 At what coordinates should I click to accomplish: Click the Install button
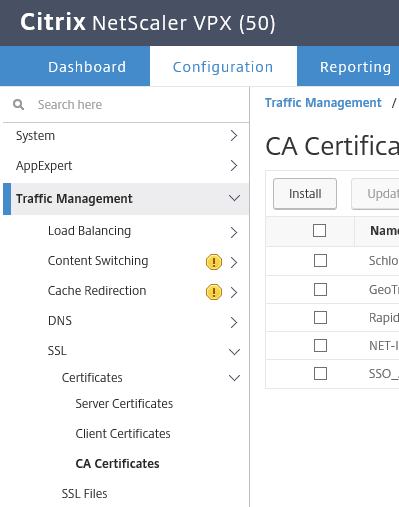pos(305,194)
